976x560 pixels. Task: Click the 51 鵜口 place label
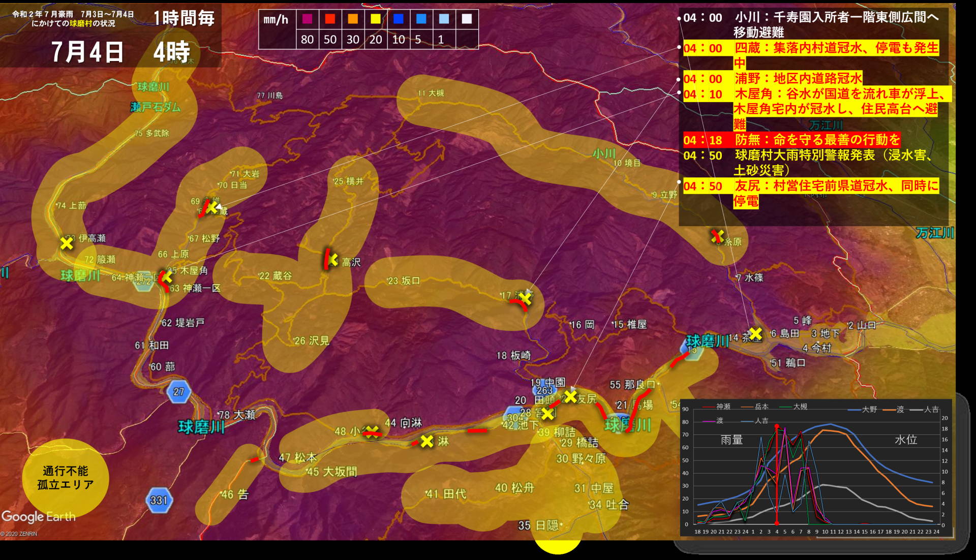pos(788,363)
